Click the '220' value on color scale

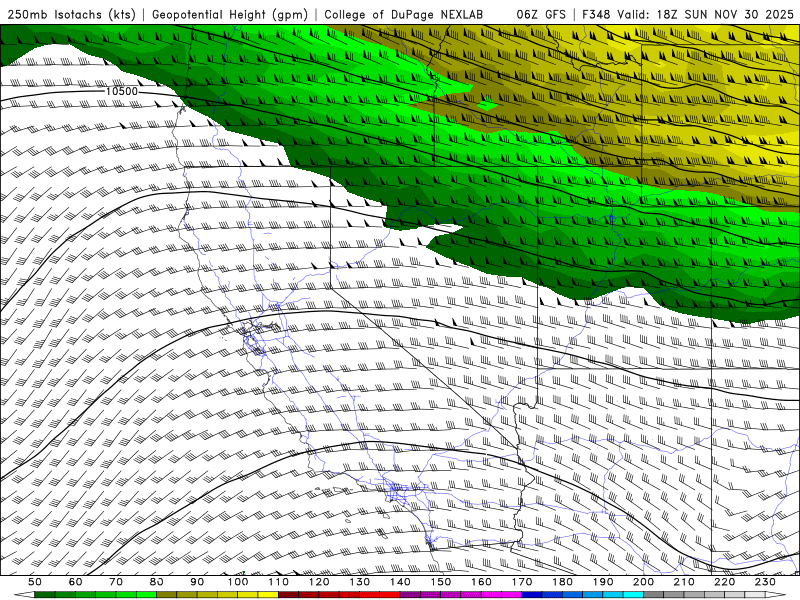click(725, 582)
